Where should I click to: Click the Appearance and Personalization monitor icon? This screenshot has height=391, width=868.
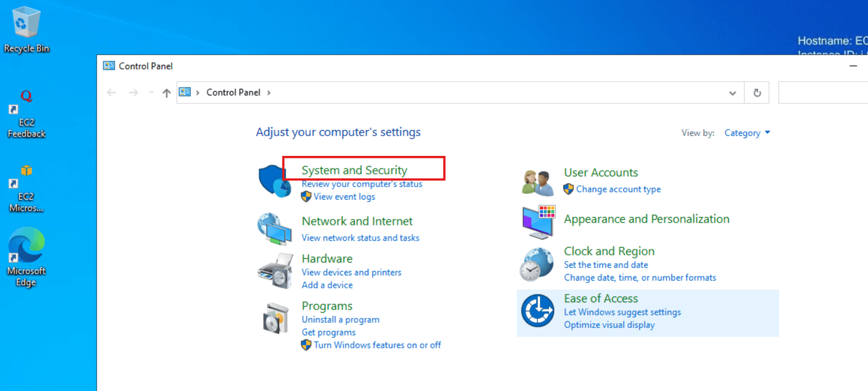click(x=538, y=222)
